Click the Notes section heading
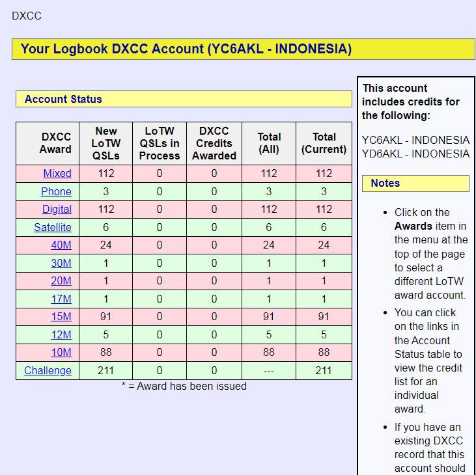Viewport: 476px width, 475px height. (385, 183)
